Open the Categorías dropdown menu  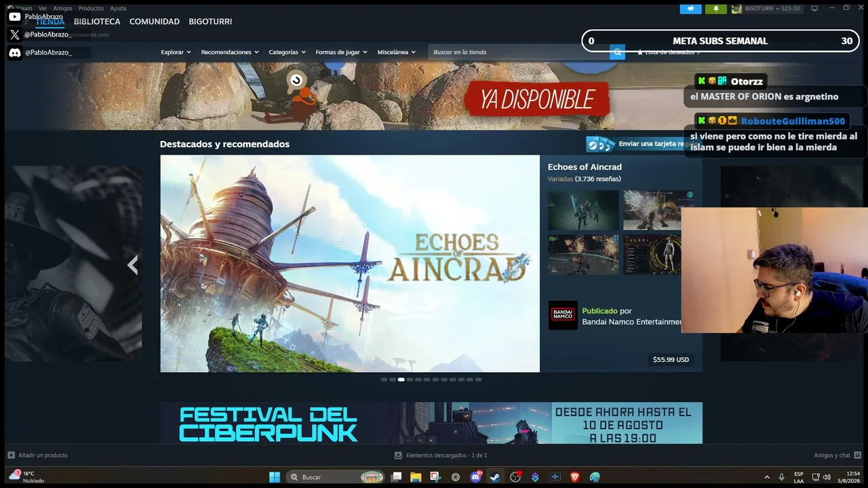tap(287, 52)
